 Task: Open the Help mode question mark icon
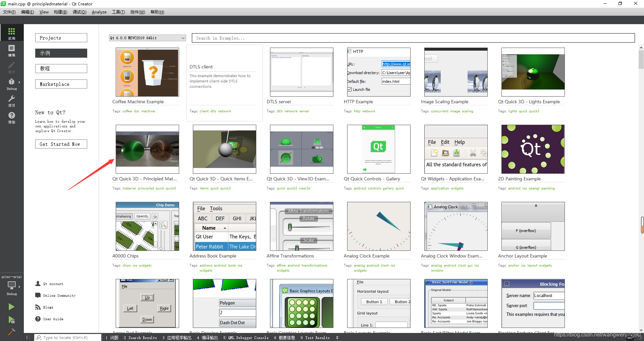(x=11, y=115)
